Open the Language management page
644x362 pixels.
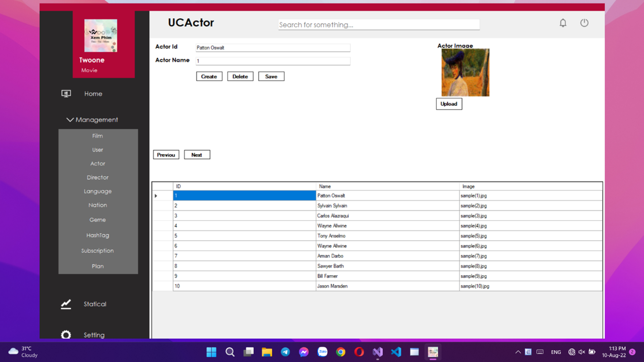click(x=98, y=191)
